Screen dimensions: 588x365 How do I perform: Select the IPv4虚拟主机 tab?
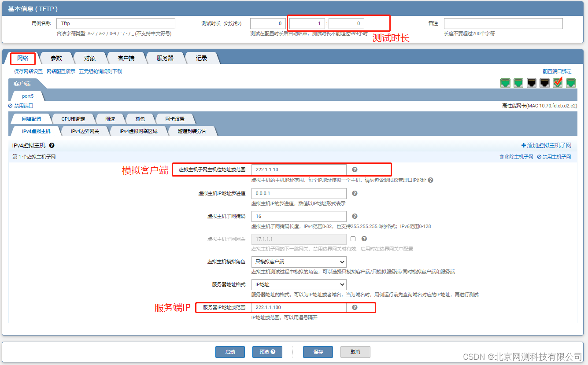tap(36, 131)
